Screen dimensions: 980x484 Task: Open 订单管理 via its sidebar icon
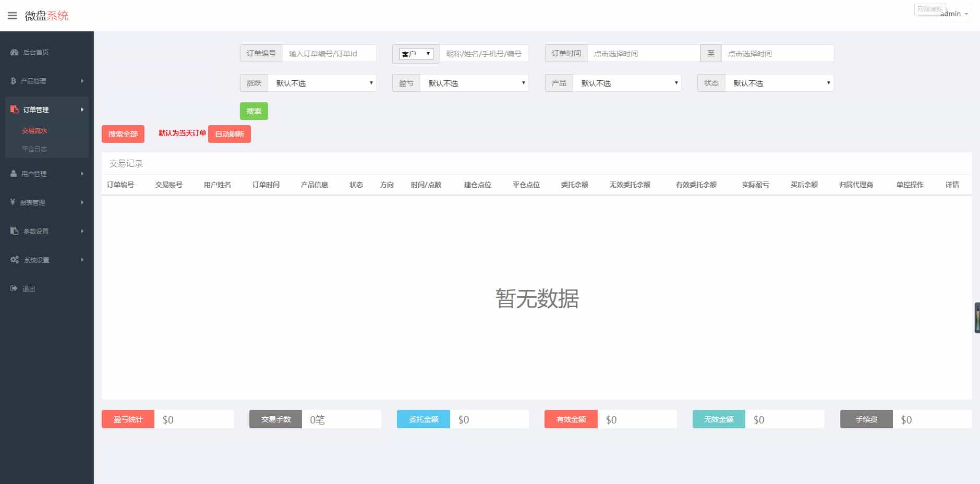click(x=13, y=110)
